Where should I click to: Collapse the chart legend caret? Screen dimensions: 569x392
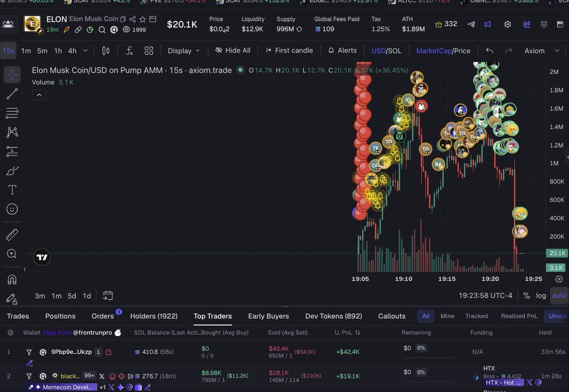tap(39, 95)
